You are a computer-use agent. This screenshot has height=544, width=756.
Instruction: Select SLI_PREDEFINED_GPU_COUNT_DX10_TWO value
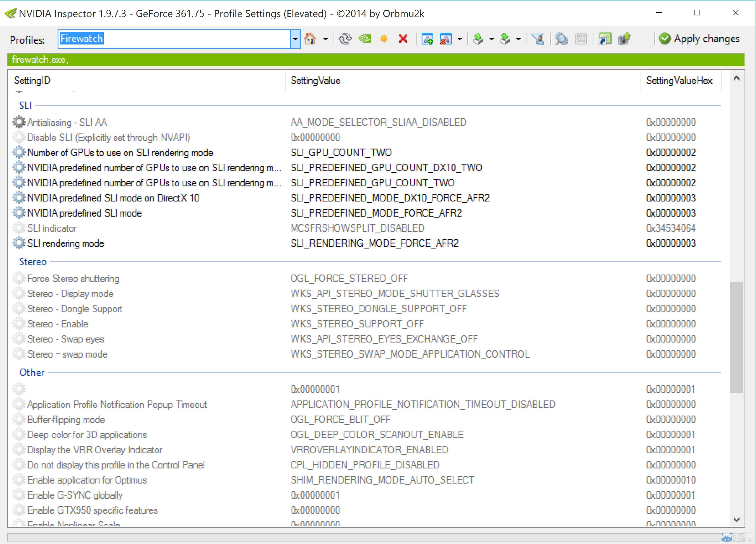[x=386, y=167]
